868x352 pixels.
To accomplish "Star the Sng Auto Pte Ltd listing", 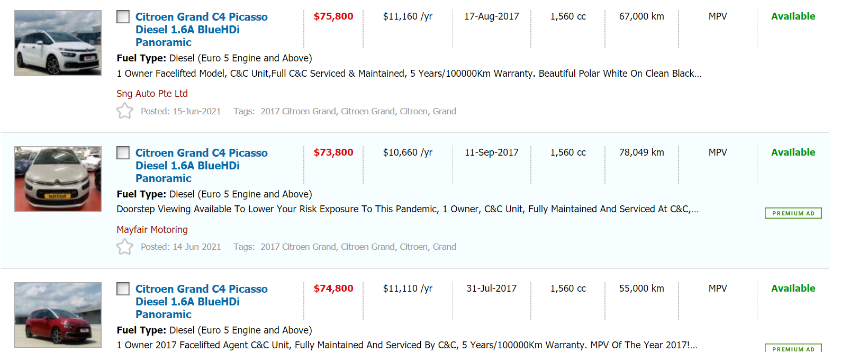I will [x=125, y=111].
